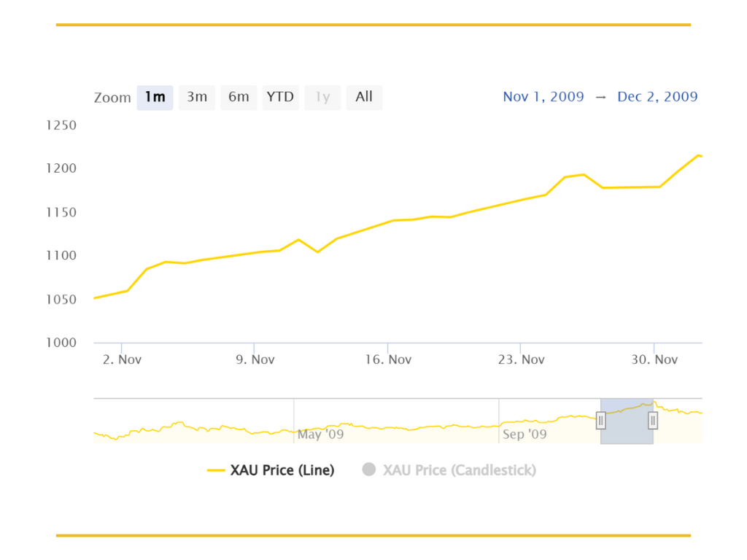The height and width of the screenshot is (560, 747).
Task: Set zoom range to 6m
Action: point(239,97)
